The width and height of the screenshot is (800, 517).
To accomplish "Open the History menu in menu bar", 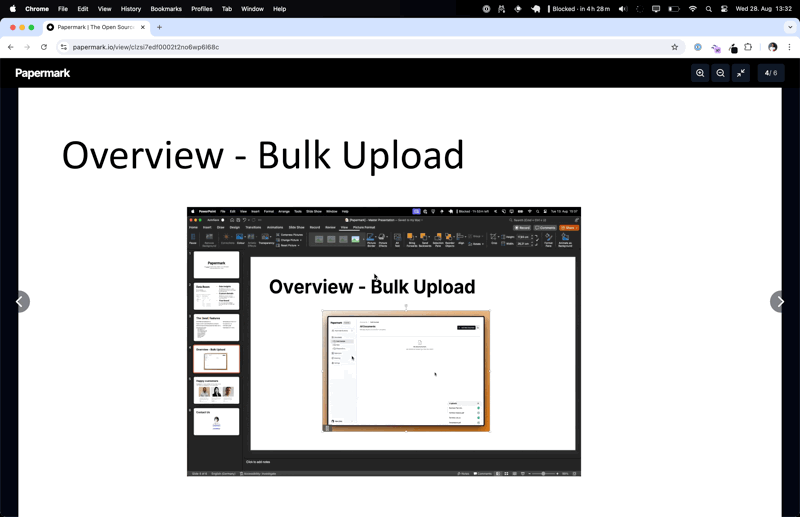I will pos(131,9).
